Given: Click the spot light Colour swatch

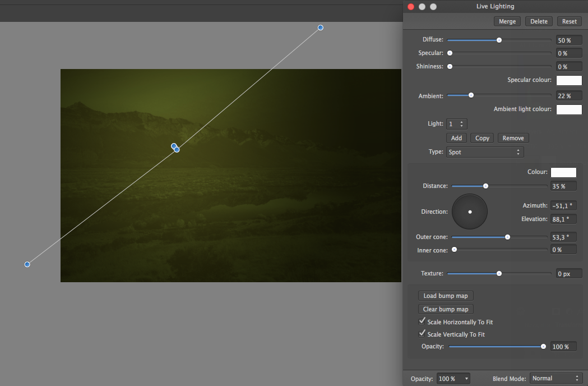Looking at the screenshot, I should pyautogui.click(x=563, y=172).
